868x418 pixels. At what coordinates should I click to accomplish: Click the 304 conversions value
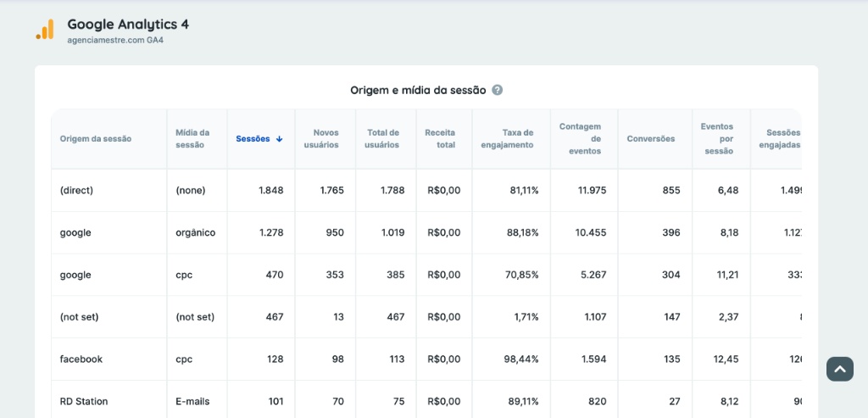[671, 275]
